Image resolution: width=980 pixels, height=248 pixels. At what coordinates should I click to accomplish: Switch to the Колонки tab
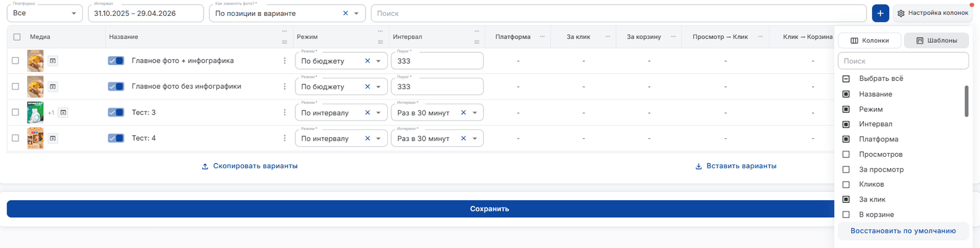(869, 40)
